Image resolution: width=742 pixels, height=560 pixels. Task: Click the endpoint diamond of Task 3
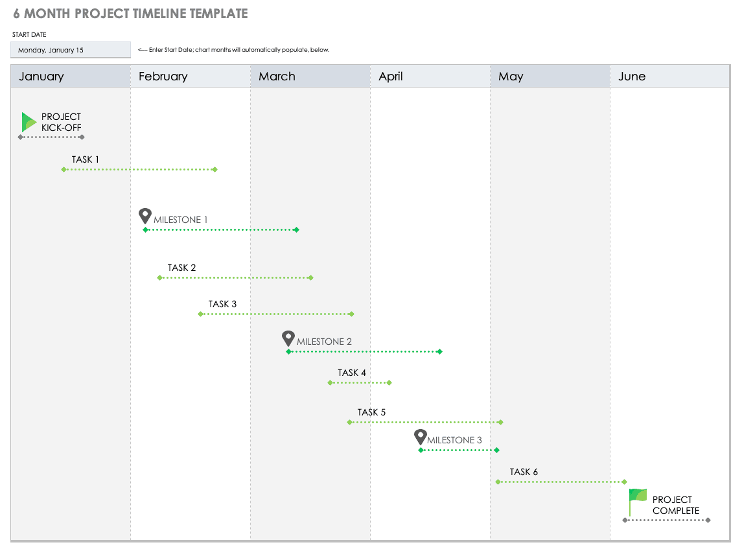click(352, 314)
